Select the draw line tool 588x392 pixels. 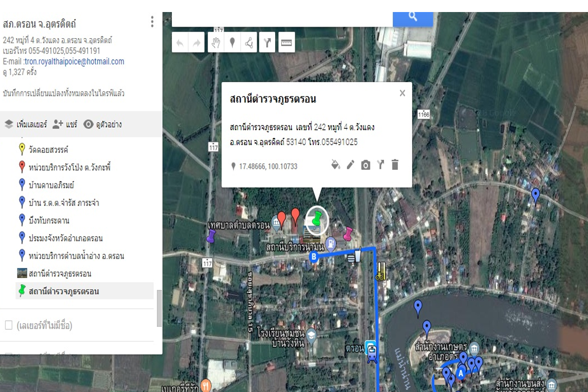(x=249, y=43)
